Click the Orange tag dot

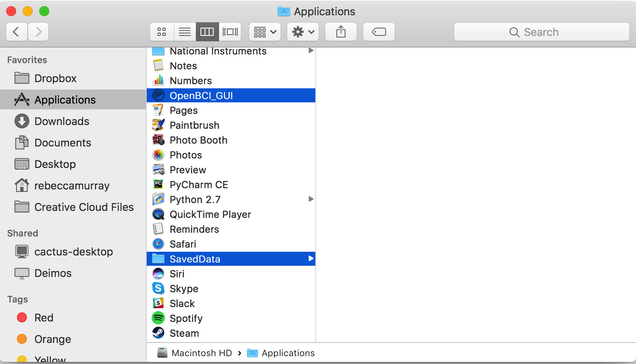click(22, 339)
